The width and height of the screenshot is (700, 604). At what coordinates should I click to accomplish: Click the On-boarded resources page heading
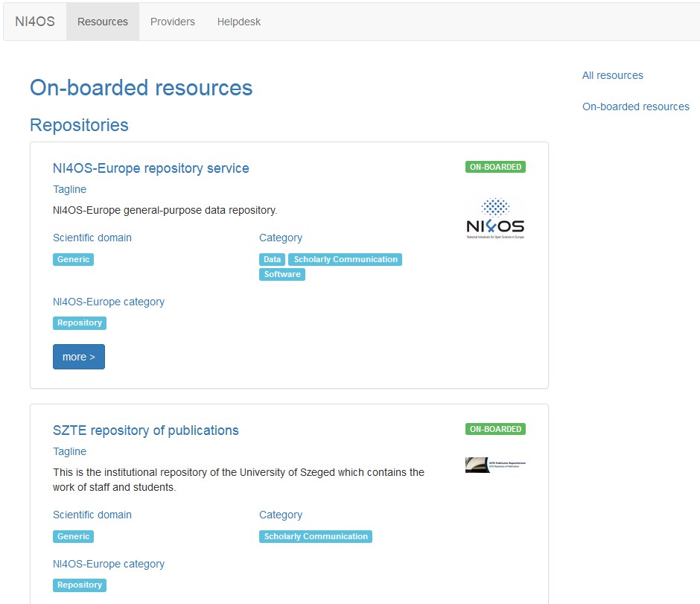141,87
